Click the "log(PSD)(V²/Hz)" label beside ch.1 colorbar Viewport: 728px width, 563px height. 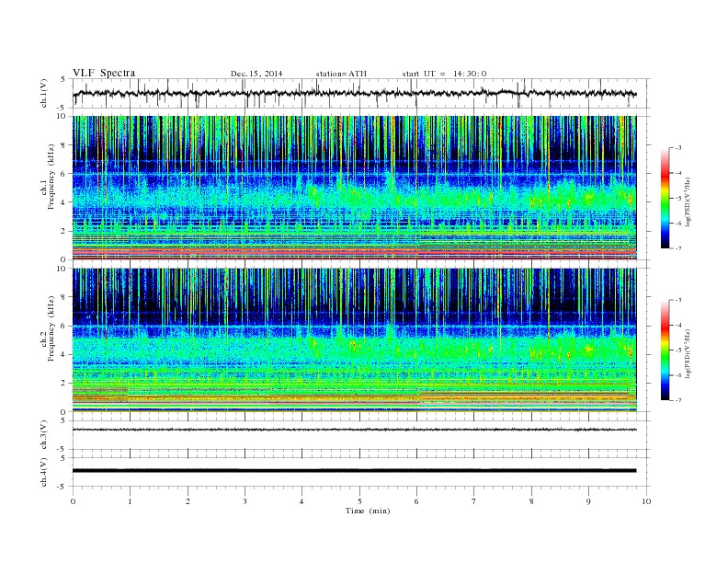tap(688, 201)
